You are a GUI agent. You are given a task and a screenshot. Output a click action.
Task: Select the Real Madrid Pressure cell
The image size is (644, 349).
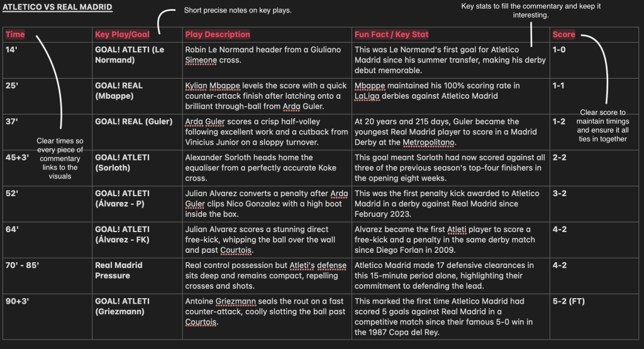tap(113, 270)
